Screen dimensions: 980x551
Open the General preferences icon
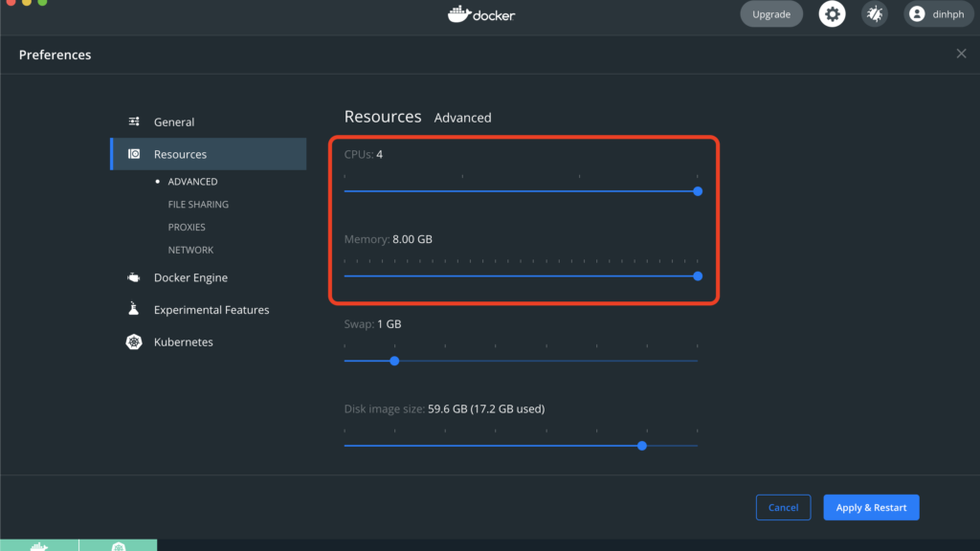click(132, 121)
